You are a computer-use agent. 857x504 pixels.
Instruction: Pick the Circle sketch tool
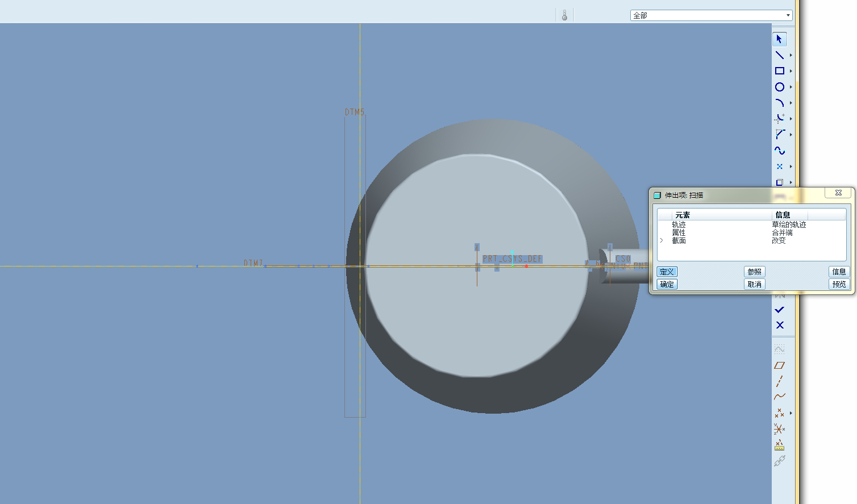pos(779,87)
